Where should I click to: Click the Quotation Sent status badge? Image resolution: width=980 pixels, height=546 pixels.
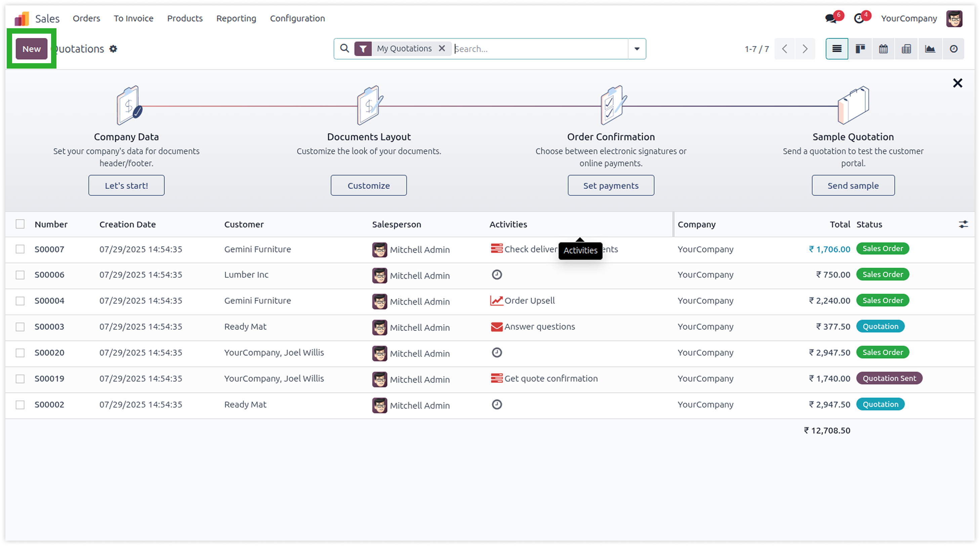[x=889, y=378]
